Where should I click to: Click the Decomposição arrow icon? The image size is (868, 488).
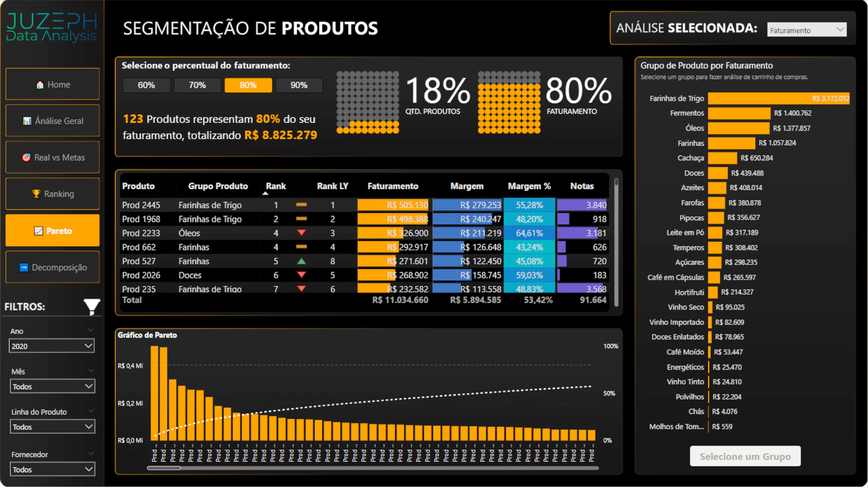24,267
